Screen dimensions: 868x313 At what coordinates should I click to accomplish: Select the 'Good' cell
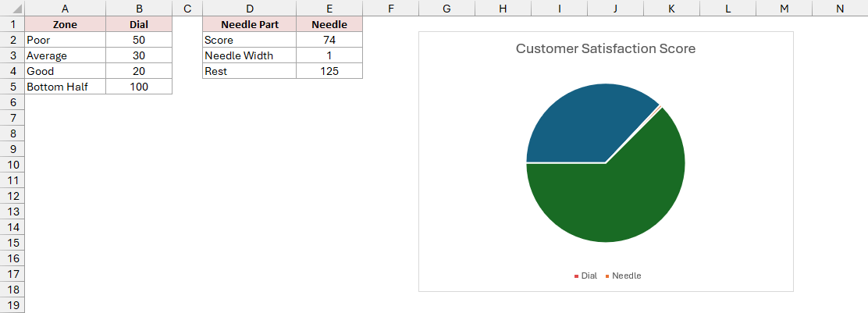[66, 71]
